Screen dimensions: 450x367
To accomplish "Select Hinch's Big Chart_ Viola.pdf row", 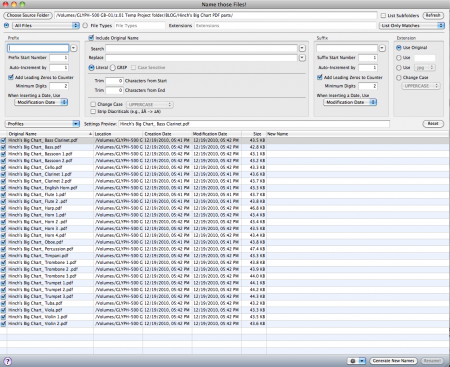I will 225,310.
